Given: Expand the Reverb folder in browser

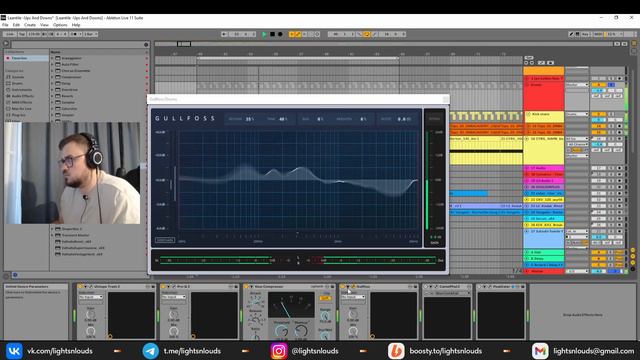Looking at the screenshot, I should (52, 96).
